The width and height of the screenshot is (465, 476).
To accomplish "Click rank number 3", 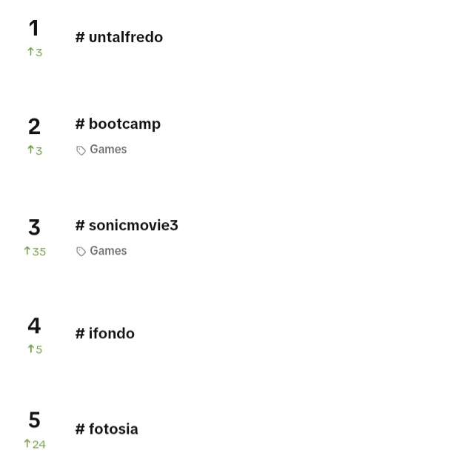I will click(x=34, y=227).
